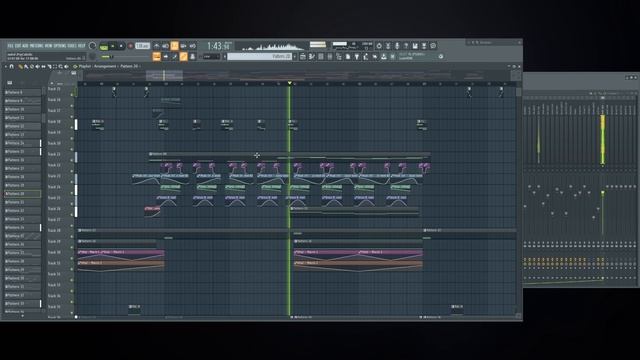Image resolution: width=640 pixels, height=360 pixels.
Task: Open the playlist options menu arrow
Action: [6, 67]
